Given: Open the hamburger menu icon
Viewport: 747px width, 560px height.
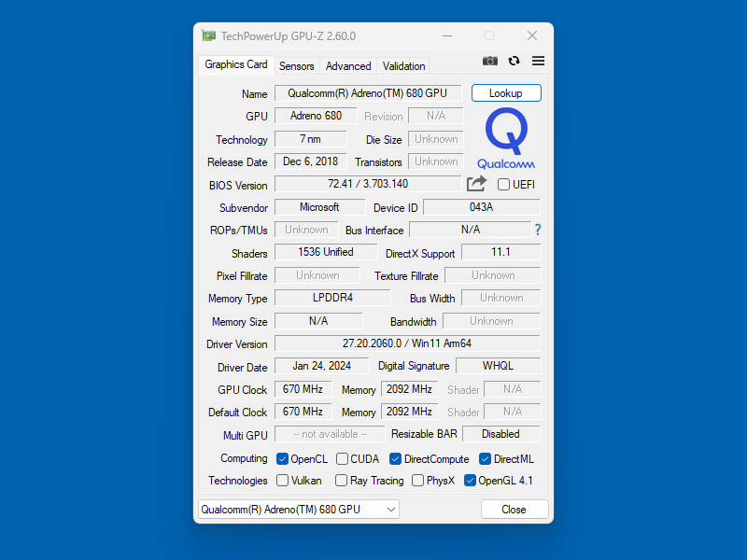Looking at the screenshot, I should [x=538, y=60].
